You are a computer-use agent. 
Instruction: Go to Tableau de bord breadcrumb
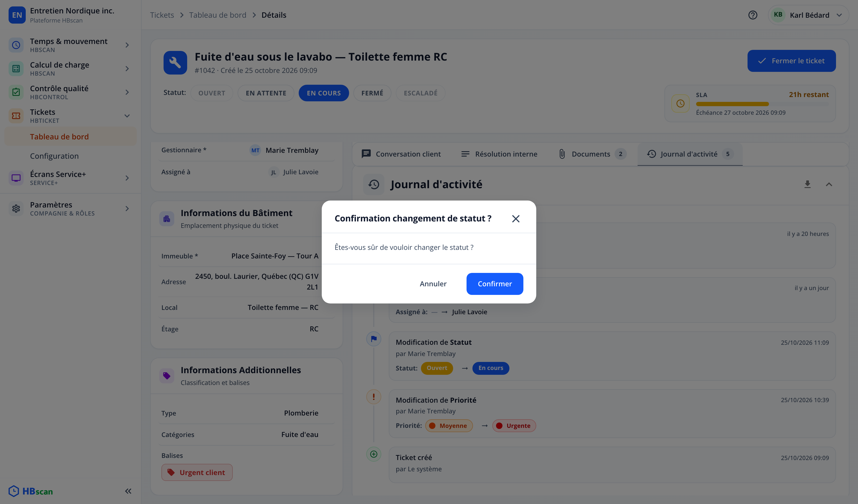[217, 15]
